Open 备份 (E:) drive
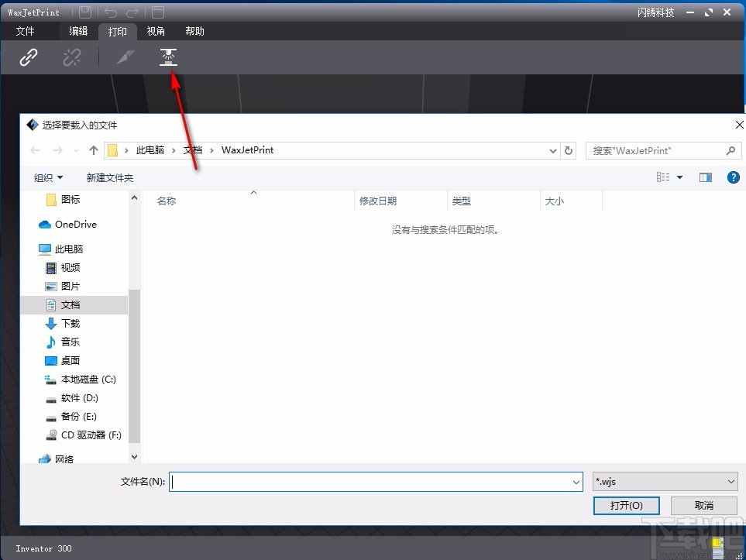Screen dimensions: 746x560 pyautogui.click(x=79, y=417)
